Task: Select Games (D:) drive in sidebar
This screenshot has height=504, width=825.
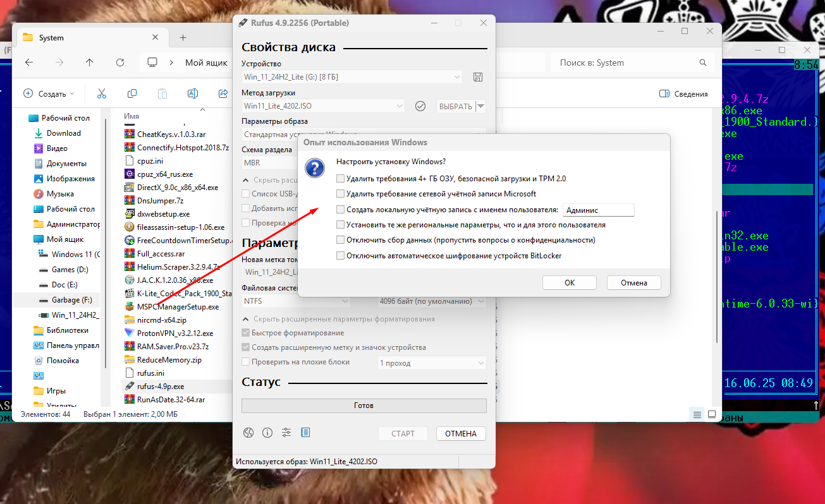Action: pos(70,270)
